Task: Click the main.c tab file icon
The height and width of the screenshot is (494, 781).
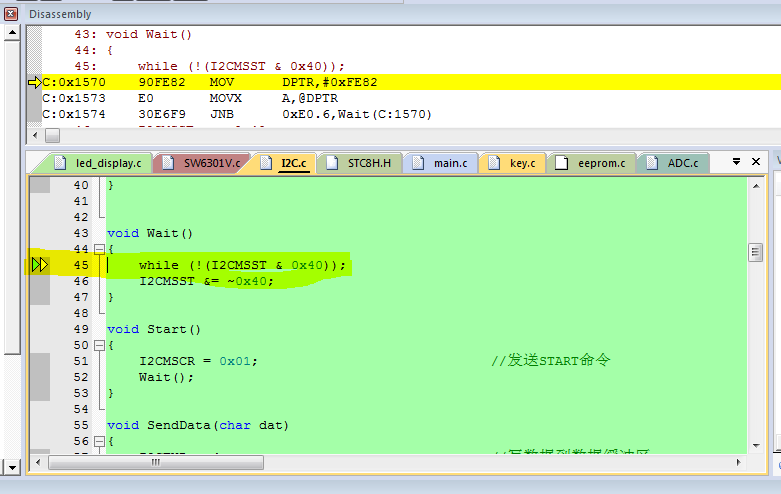Action: 418,163
